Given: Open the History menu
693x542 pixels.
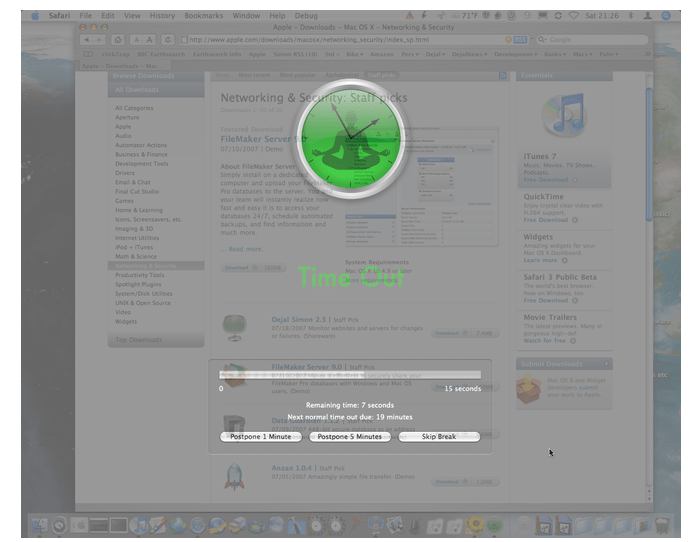Looking at the screenshot, I should [x=162, y=16].
